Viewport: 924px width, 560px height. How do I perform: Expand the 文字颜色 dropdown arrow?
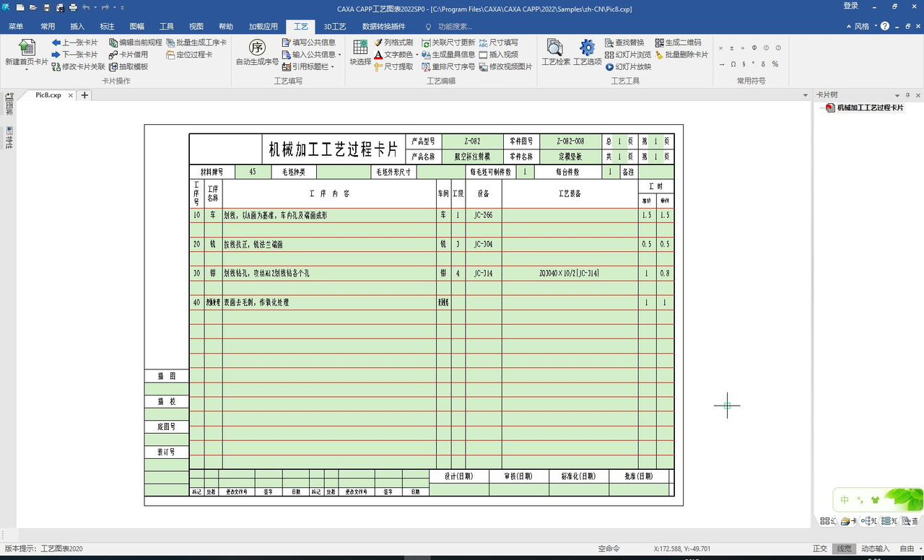click(x=417, y=55)
